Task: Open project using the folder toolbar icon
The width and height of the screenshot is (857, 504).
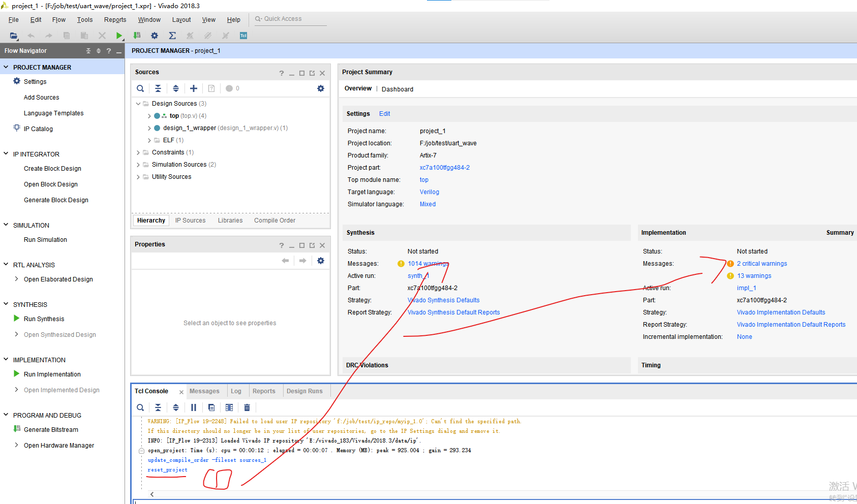Action: point(14,36)
